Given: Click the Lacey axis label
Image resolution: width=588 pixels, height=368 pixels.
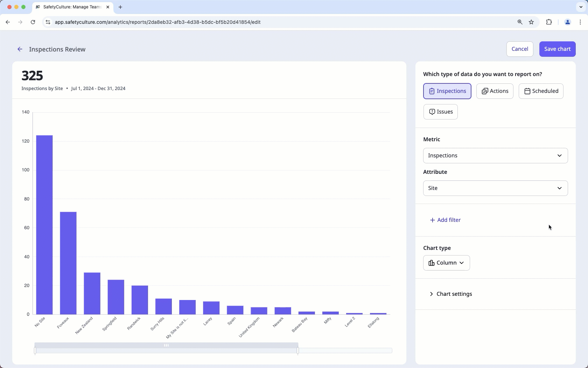Looking at the screenshot, I should (x=208, y=321).
